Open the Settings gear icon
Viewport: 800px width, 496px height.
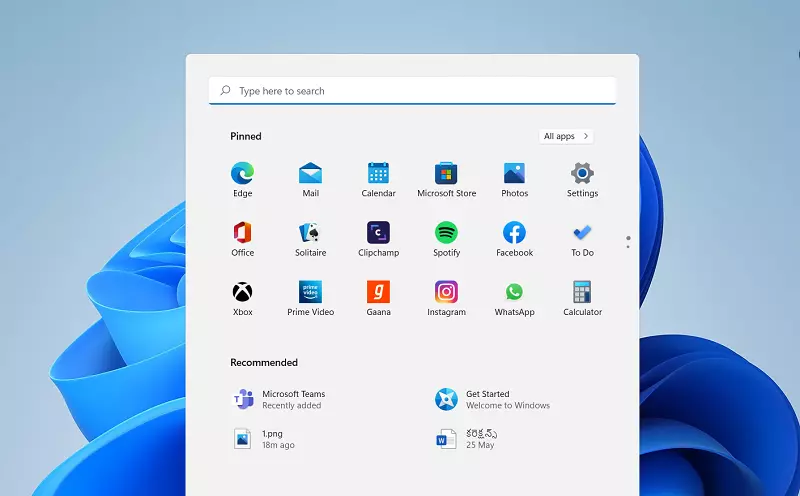582,174
